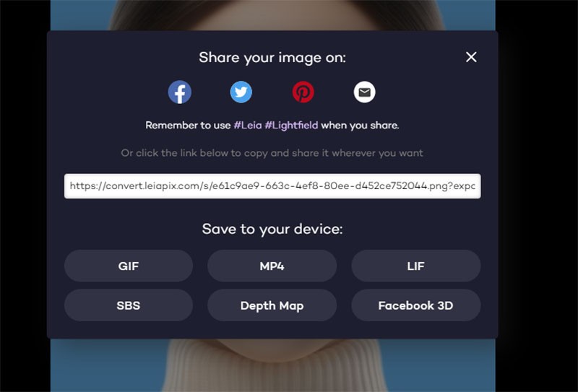Click the #Lightfield hashtag

[x=291, y=126]
